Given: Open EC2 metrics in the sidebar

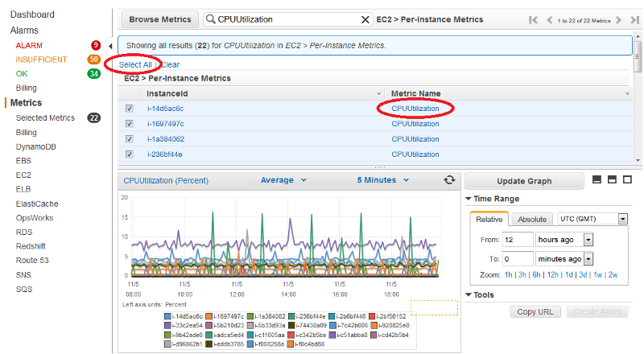Looking at the screenshot, I should pyautogui.click(x=23, y=175).
